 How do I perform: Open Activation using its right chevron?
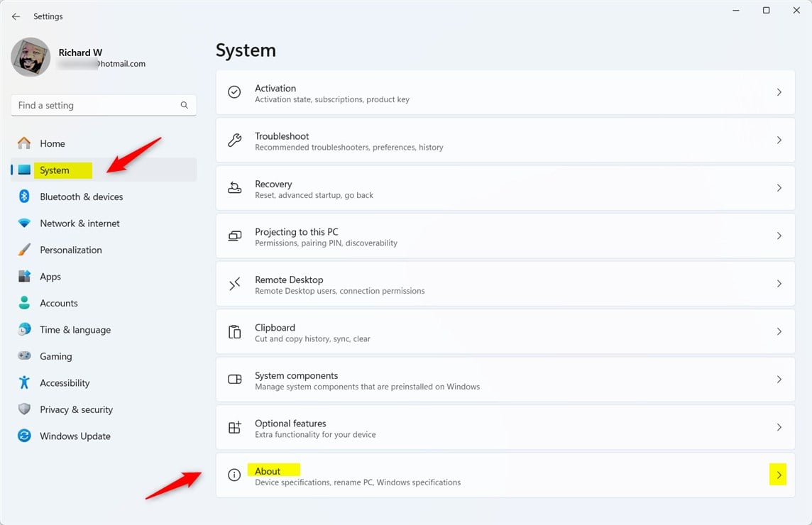[779, 92]
